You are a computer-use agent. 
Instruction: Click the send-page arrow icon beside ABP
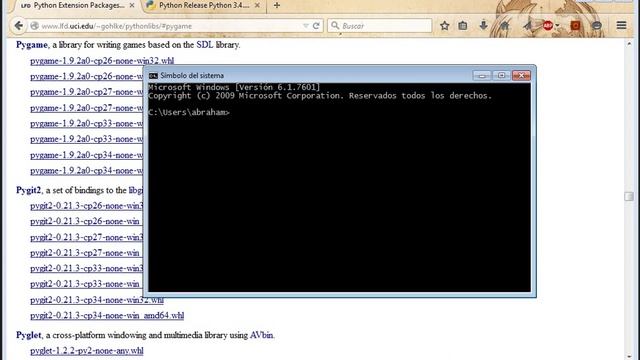click(528, 26)
